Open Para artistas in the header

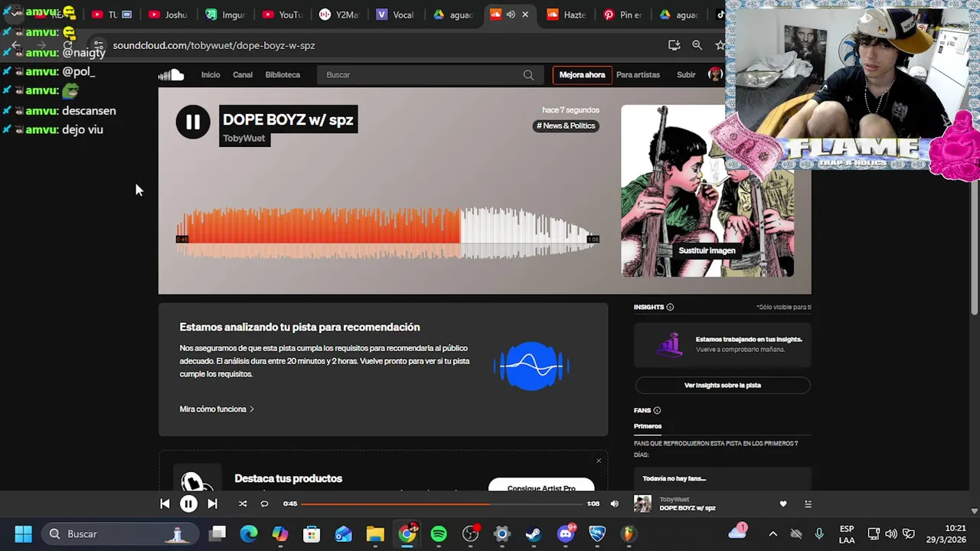click(638, 75)
